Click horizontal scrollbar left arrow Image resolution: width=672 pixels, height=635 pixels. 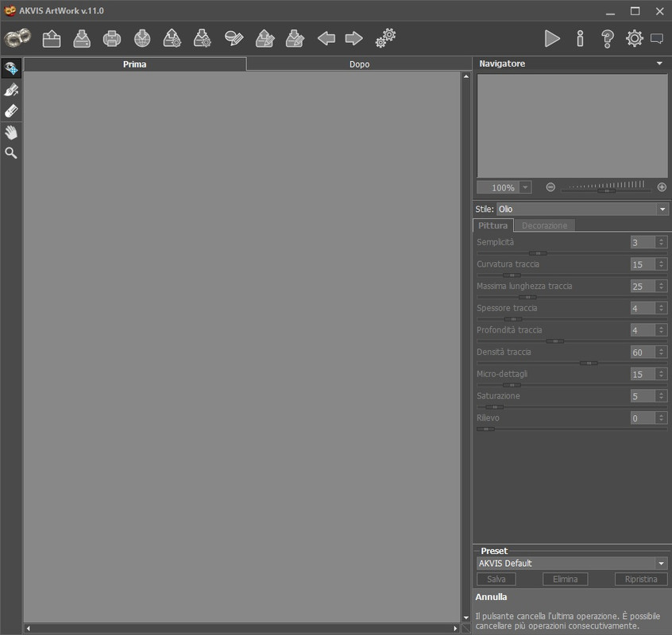point(29,629)
